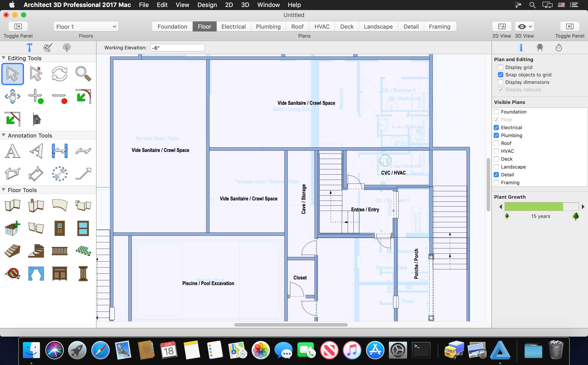Click the Plant Growth slider bar
The height and width of the screenshot is (365, 588).
[x=541, y=207]
